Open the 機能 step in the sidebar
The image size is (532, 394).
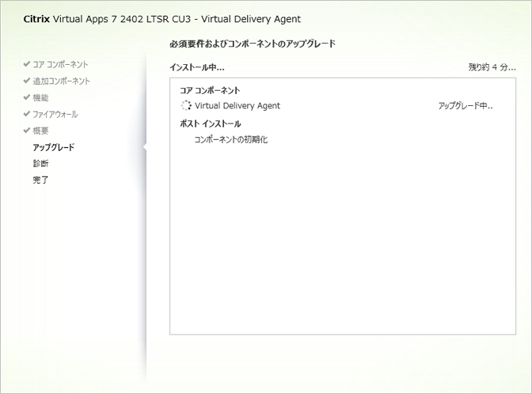(x=40, y=97)
